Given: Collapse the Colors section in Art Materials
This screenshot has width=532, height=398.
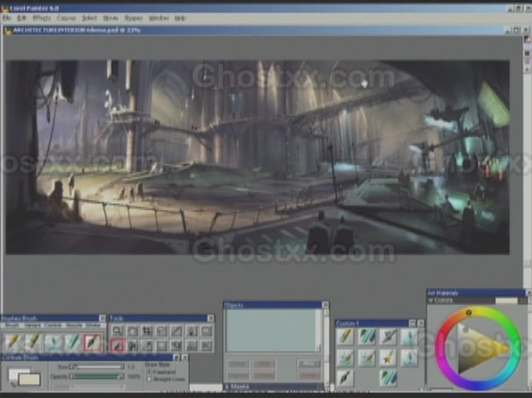Looking at the screenshot, I should (431, 300).
